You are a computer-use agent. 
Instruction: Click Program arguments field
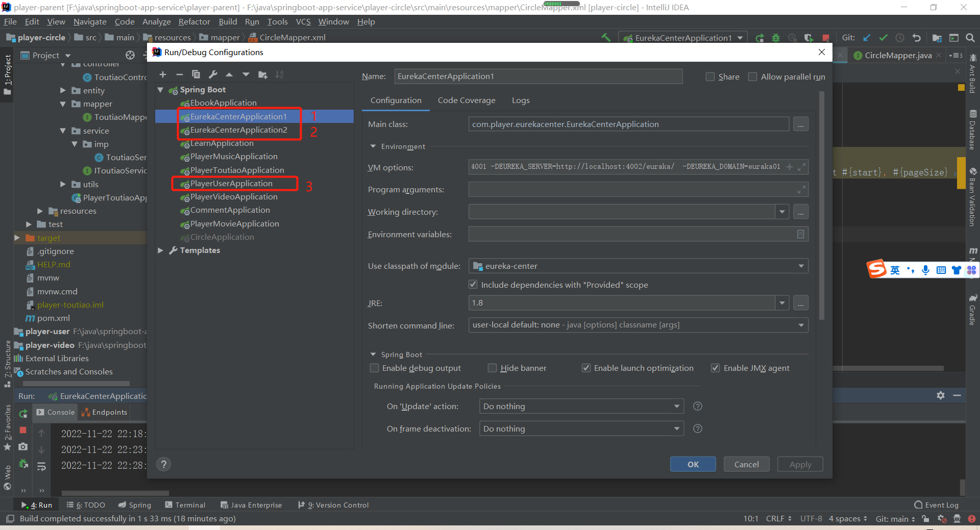coord(639,190)
